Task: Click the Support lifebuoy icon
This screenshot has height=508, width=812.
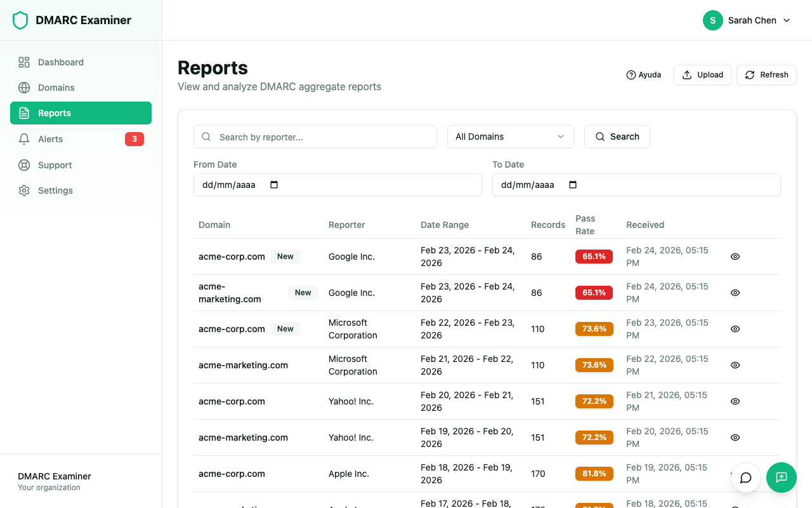Action: [x=24, y=165]
